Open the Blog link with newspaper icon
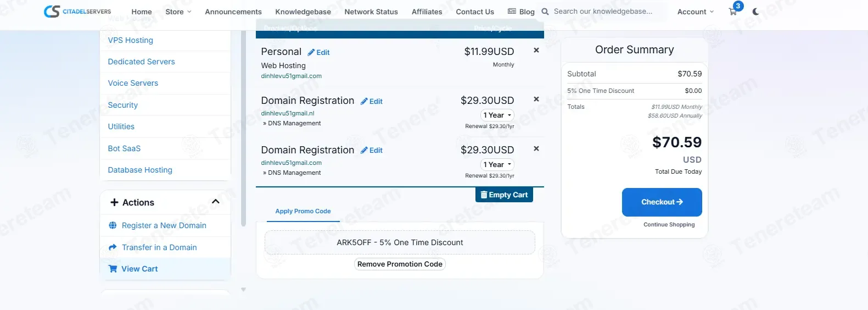This screenshot has width=868, height=310. click(521, 12)
